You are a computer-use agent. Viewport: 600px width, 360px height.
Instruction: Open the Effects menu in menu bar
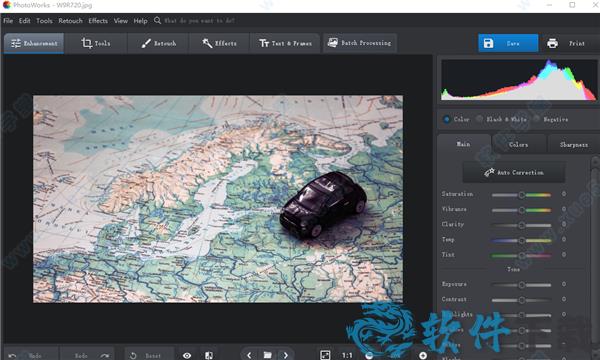click(98, 21)
